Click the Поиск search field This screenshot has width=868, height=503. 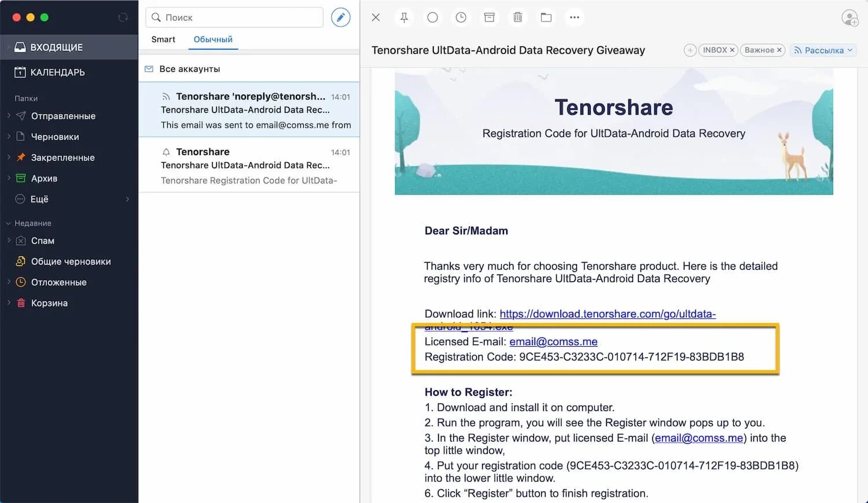[x=234, y=17]
